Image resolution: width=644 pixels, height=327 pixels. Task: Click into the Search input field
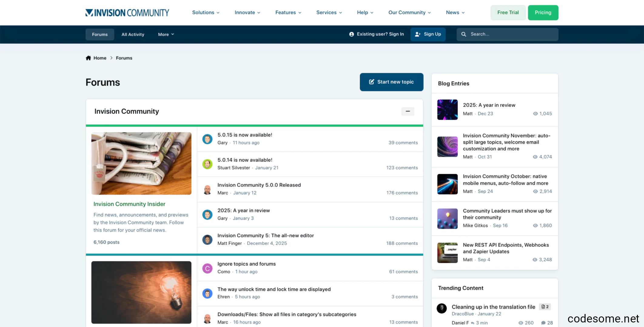pyautogui.click(x=508, y=35)
